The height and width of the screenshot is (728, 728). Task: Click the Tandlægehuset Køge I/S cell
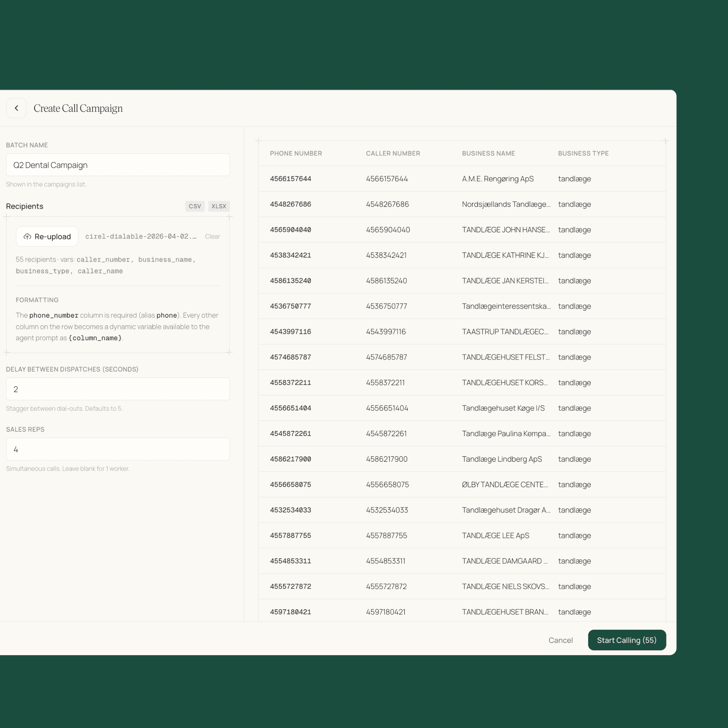[x=503, y=408]
